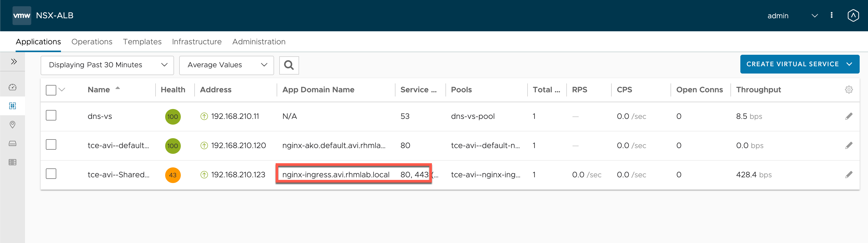Expand the Create Virtual Service dropdown arrow

point(849,64)
